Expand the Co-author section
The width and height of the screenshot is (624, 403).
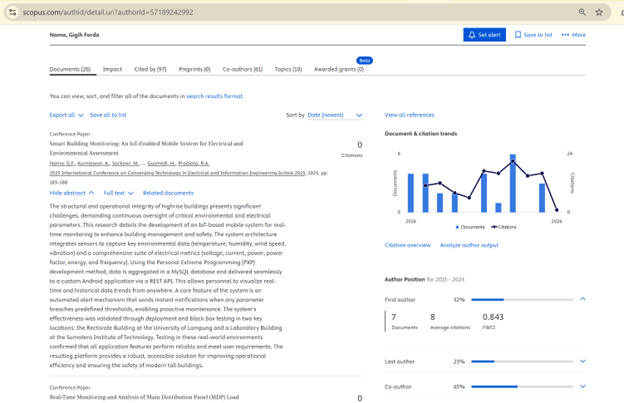pos(583,386)
